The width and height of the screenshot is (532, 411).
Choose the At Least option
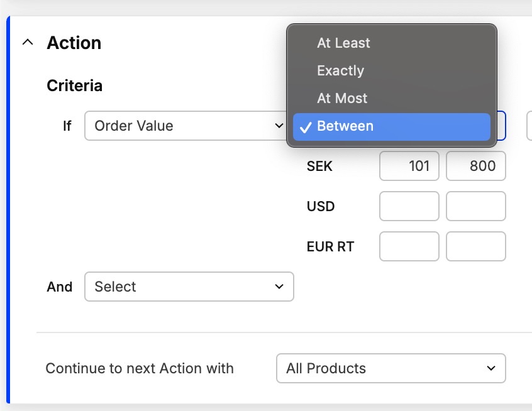(343, 43)
